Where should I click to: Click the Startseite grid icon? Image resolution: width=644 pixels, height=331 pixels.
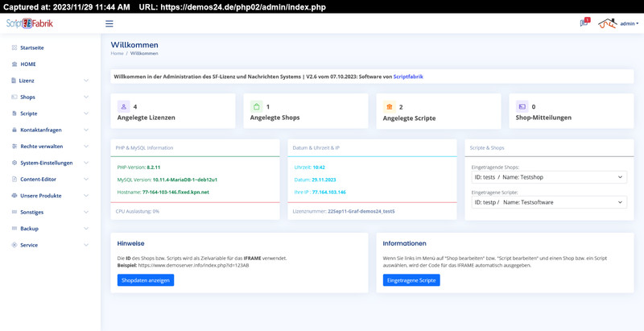point(14,48)
